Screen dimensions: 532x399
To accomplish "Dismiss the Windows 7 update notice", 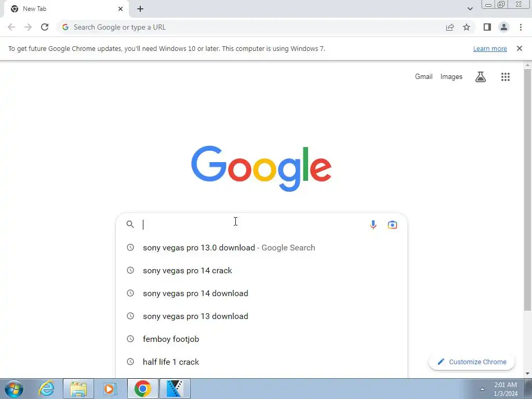I will tap(519, 48).
